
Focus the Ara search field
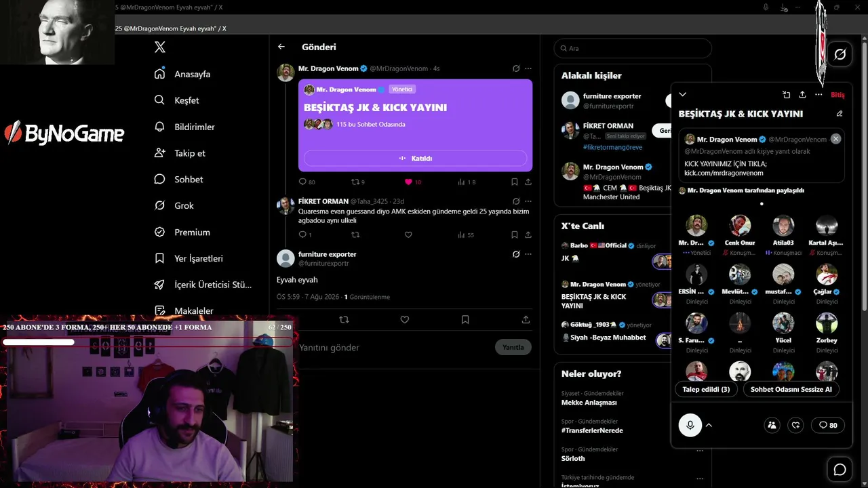633,49
